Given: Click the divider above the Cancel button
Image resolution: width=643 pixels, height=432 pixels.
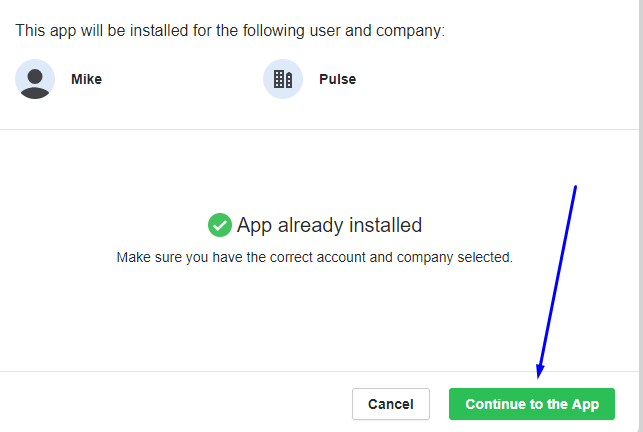Looking at the screenshot, I should tap(319, 372).
